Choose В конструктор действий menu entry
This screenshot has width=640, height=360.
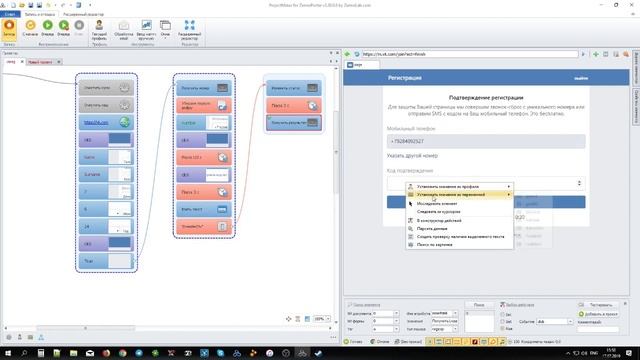pyautogui.click(x=460, y=220)
